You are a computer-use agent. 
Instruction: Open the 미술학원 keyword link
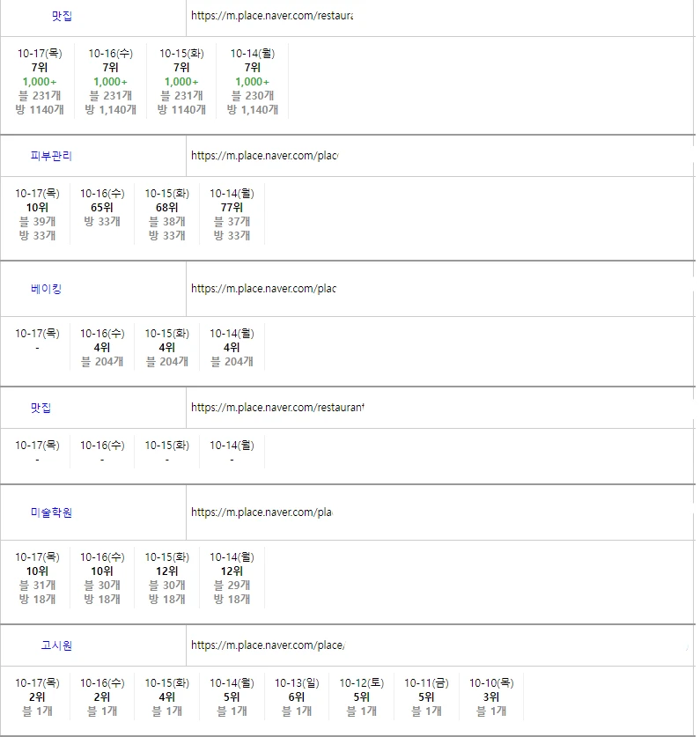pos(51,512)
